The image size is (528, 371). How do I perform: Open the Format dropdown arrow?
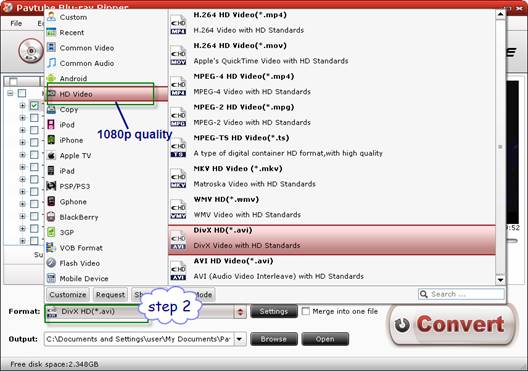coord(240,312)
